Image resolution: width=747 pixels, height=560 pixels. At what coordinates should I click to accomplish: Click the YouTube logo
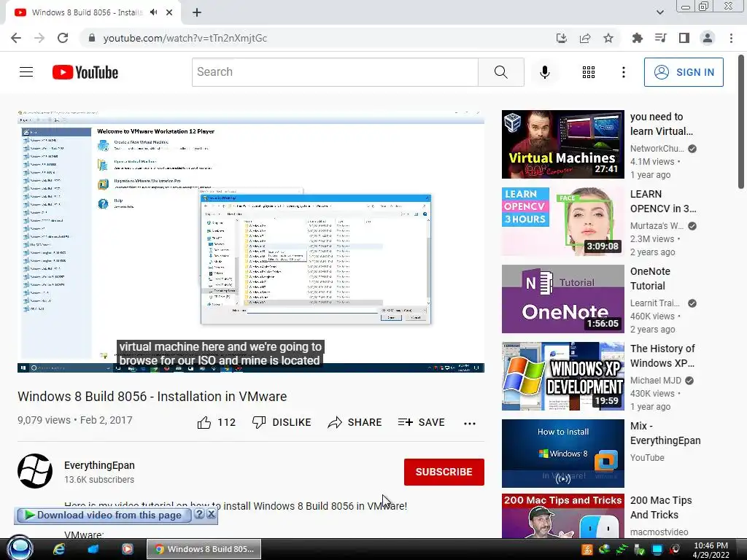point(85,72)
